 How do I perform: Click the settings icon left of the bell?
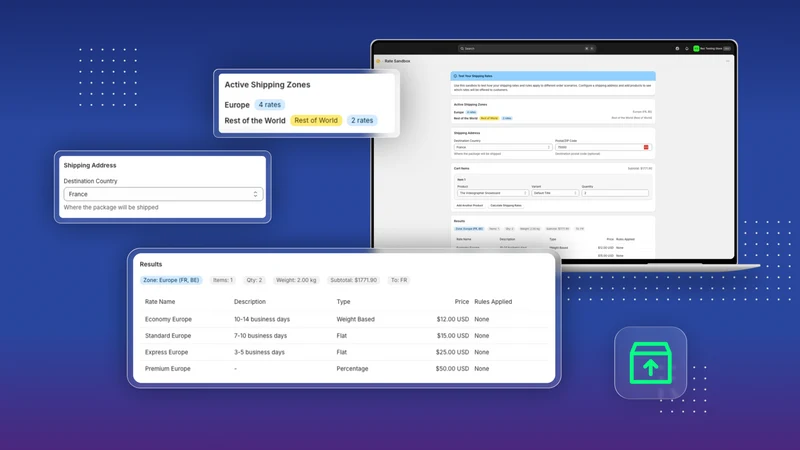(678, 48)
